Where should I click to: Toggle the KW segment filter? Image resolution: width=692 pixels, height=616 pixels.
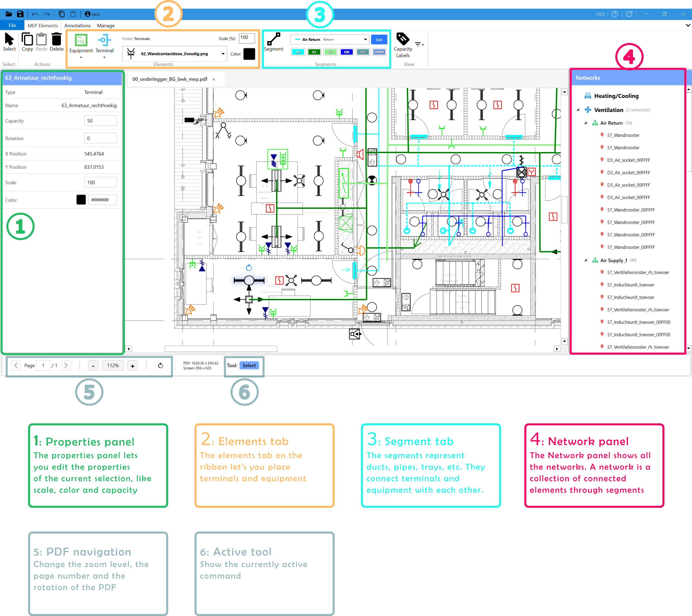(347, 52)
